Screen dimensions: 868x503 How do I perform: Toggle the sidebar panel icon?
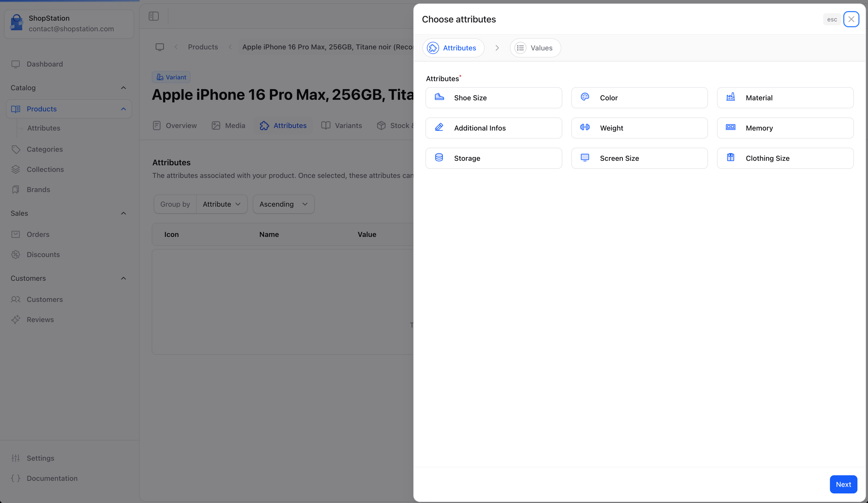[153, 16]
